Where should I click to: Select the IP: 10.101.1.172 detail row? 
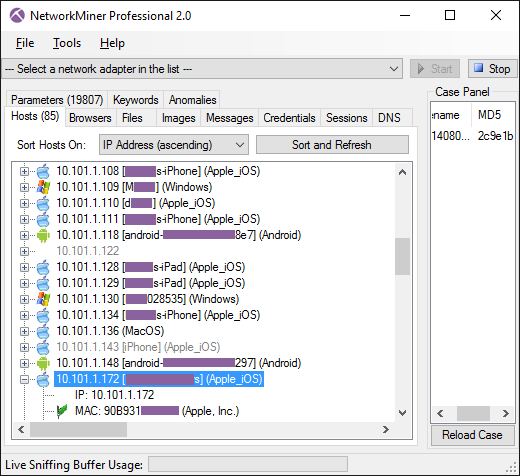click(114, 395)
